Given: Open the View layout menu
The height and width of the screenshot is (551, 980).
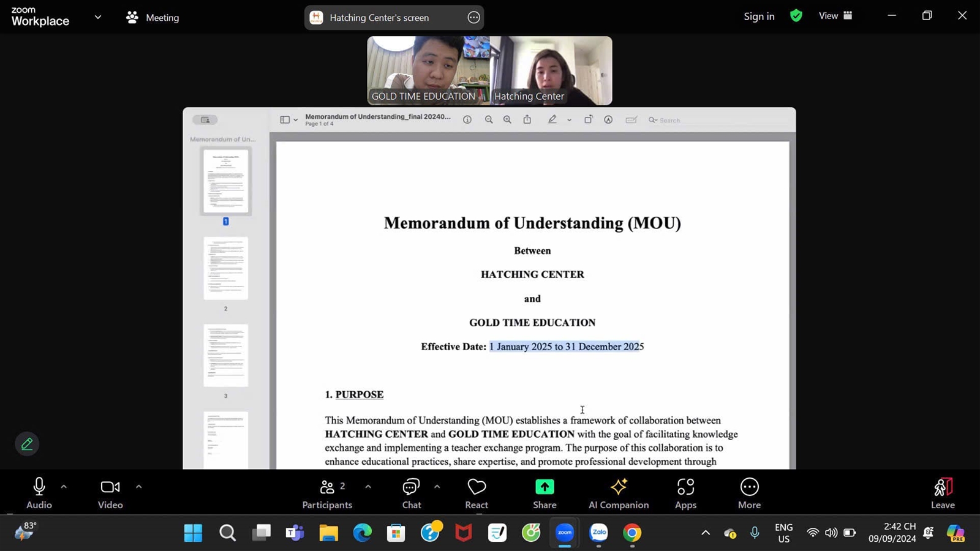Looking at the screenshot, I should pyautogui.click(x=835, y=16).
